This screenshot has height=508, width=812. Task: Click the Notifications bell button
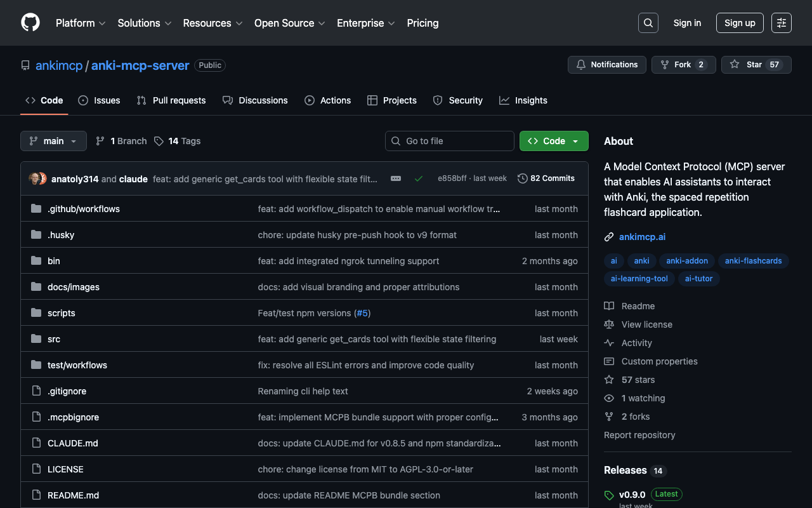tap(606, 65)
